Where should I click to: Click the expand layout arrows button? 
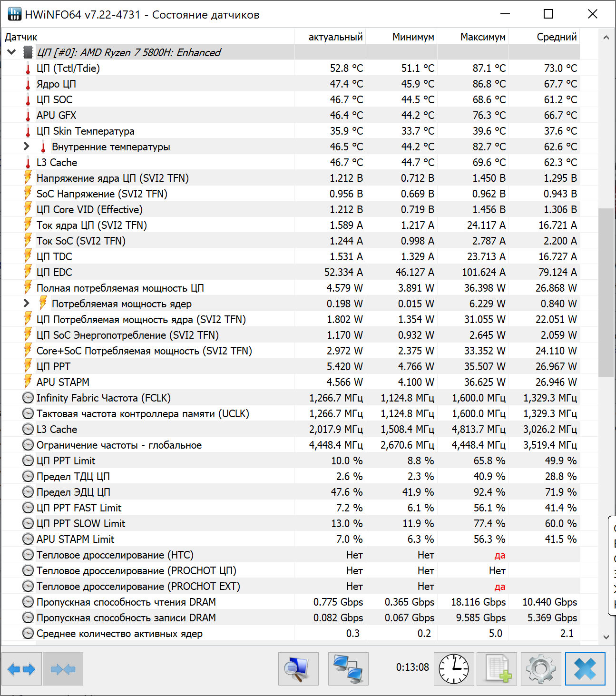[21, 669]
